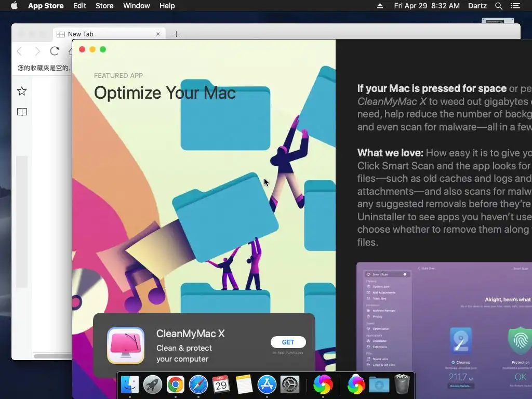The image size is (532, 399).
Task: Click the multicolor pinwheel app left of Downloads
Action: [355, 384]
